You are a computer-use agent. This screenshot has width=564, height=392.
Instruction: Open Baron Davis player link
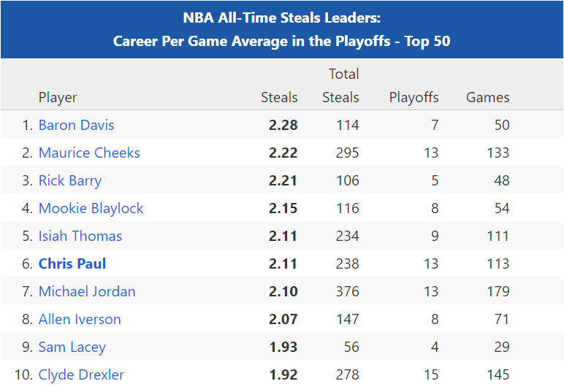click(76, 125)
